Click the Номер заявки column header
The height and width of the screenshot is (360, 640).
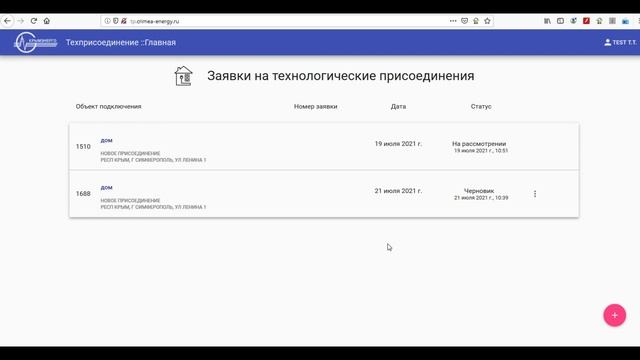[x=316, y=107]
